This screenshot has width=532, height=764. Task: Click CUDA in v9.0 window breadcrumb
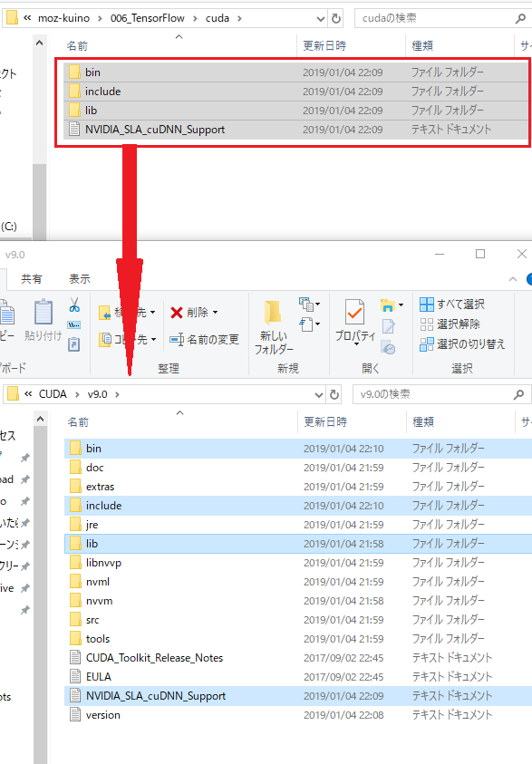coord(53,393)
